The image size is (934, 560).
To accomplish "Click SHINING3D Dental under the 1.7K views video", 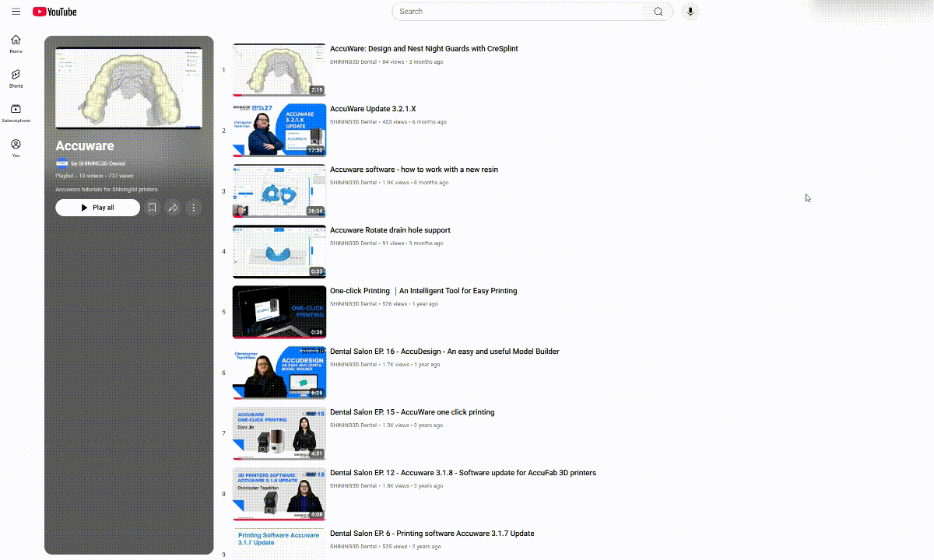I will [353, 365].
